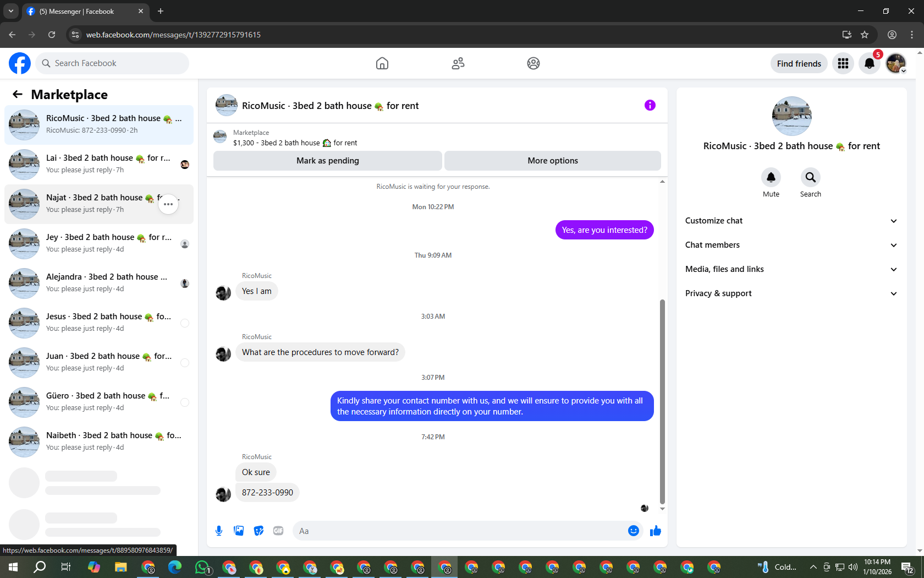Open the Naibeth 3bed 2 bath conversation
This screenshot has height=578, width=924.
[99, 441]
